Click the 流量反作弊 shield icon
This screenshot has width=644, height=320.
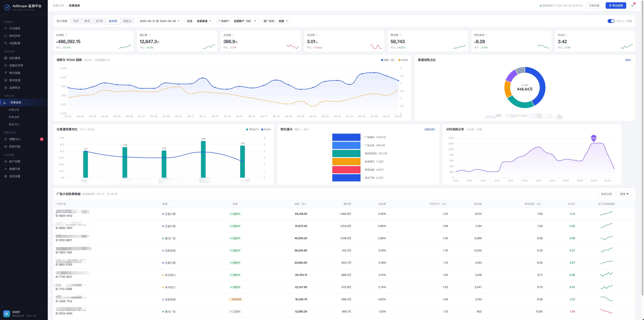(6, 66)
